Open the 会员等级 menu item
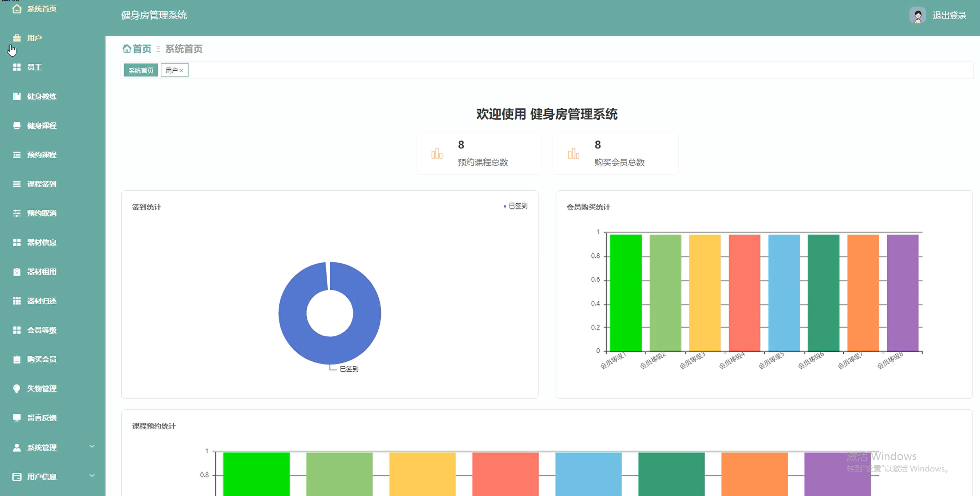 pos(53,330)
